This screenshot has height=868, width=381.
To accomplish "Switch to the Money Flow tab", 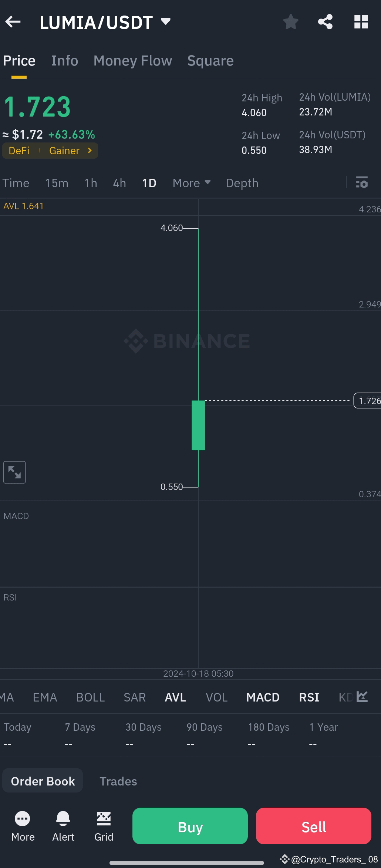I will coord(132,60).
